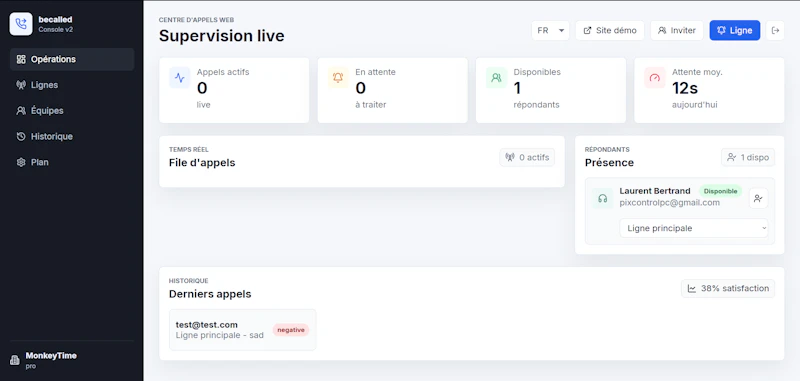Click the Présence panel title
The width and height of the screenshot is (800, 381).
[609, 163]
